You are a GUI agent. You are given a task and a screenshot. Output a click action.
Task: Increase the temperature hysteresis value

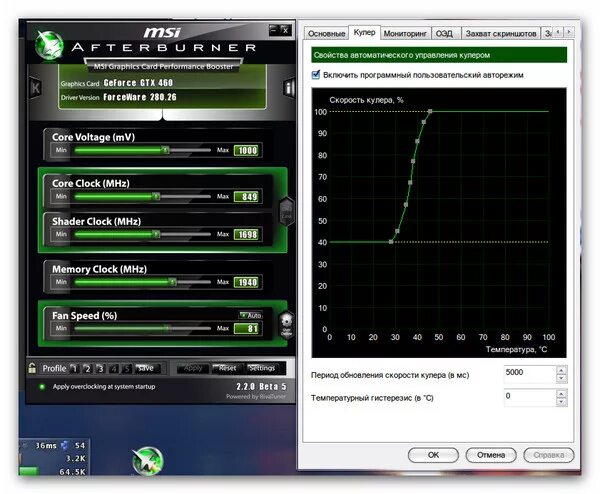click(561, 394)
